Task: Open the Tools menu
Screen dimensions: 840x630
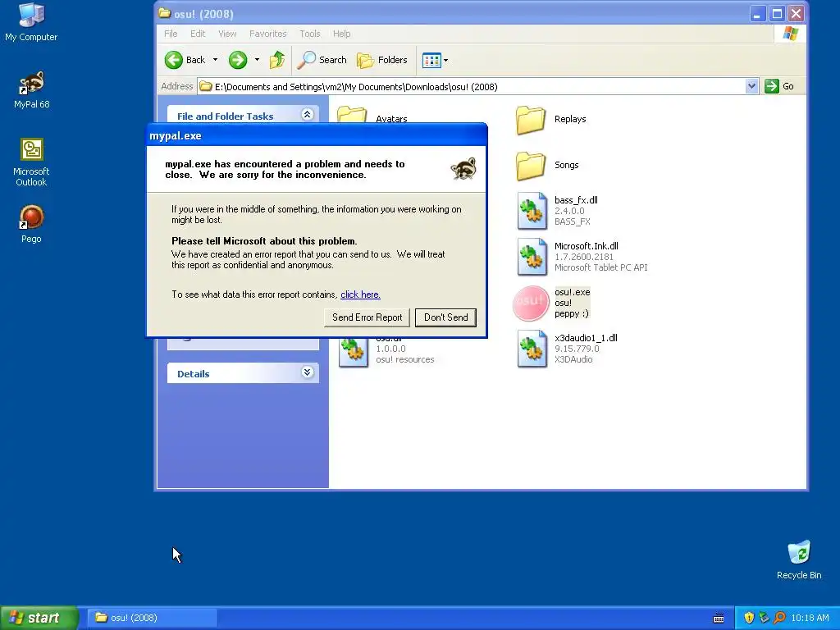Action: 309,34
